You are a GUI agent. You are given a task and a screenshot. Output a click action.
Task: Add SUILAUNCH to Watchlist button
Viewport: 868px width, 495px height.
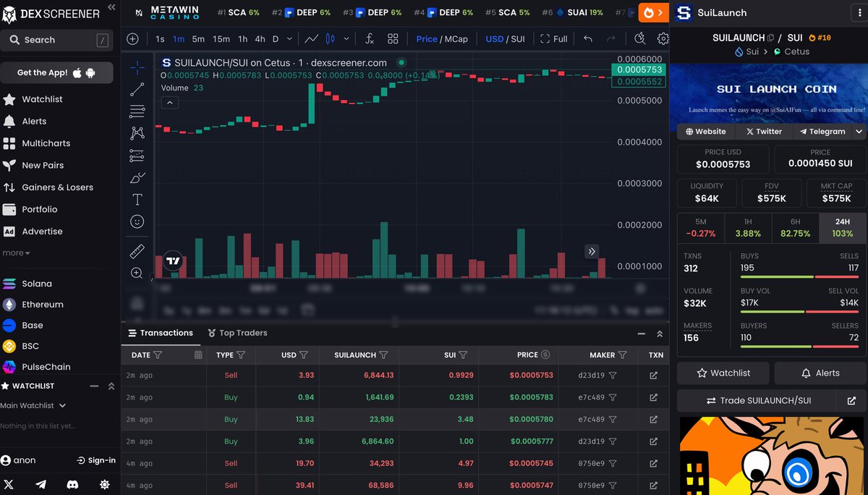coord(723,373)
